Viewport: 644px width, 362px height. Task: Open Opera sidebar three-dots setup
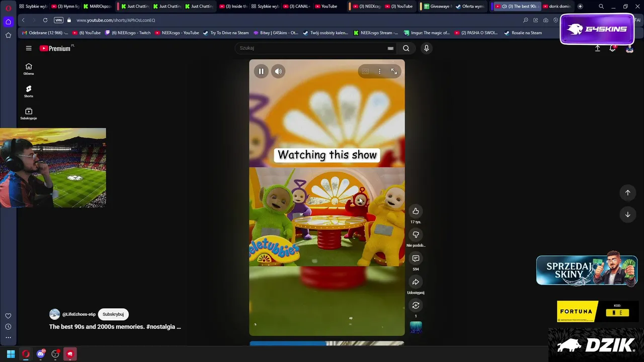8,338
